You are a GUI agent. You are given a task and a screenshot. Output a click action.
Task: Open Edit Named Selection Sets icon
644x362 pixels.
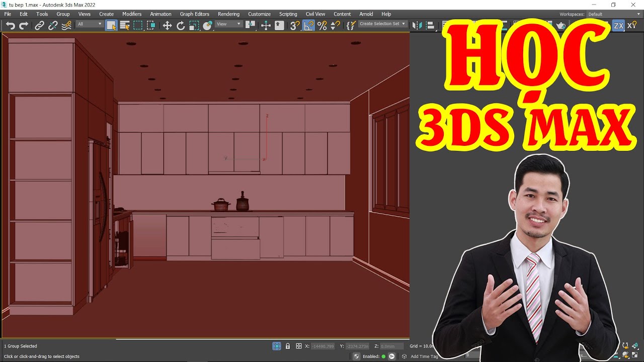pos(351,25)
